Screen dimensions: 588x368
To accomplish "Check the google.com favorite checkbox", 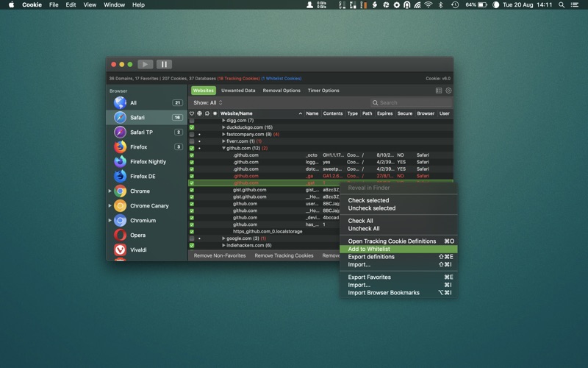I will (192, 238).
